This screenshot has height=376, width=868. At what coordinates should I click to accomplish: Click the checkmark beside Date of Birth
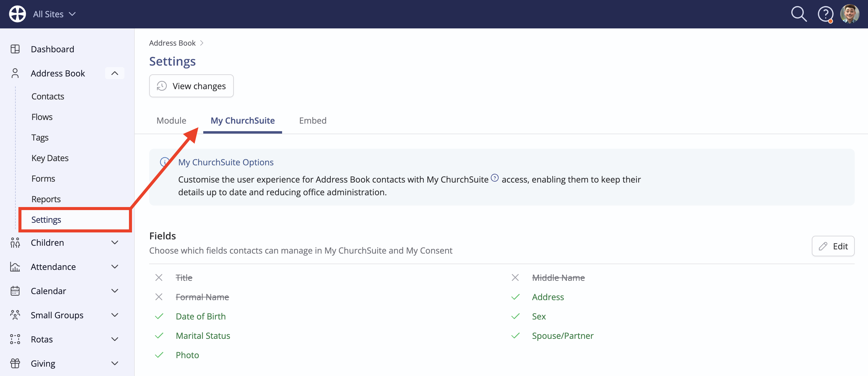click(159, 316)
